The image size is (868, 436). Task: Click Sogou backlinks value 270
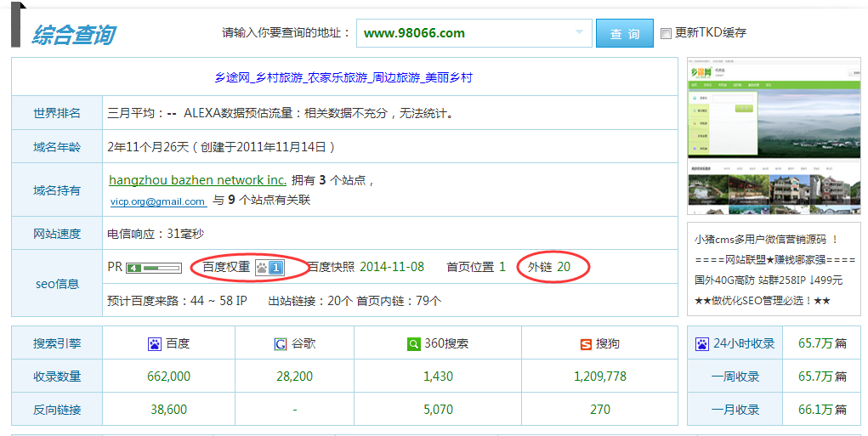(600, 410)
